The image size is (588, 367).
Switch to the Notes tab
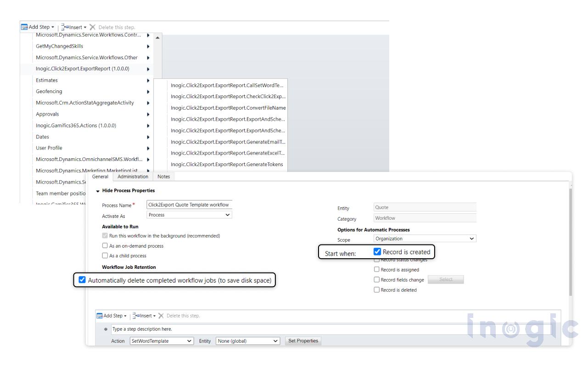pyautogui.click(x=163, y=176)
